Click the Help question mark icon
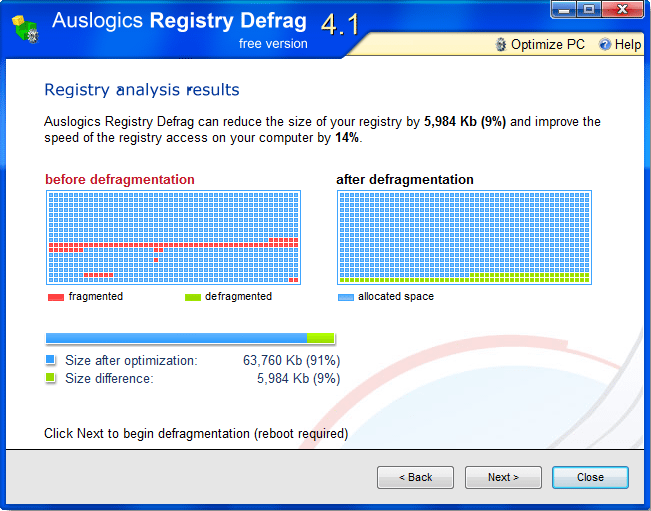The width and height of the screenshot is (651, 511). coord(605,44)
